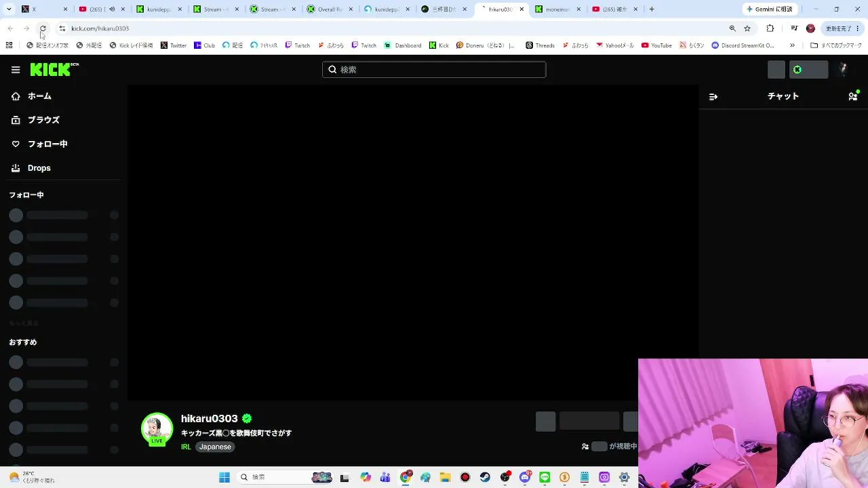Open LINE from the taskbar
Viewport: 868px width, 488px height.
point(545,477)
